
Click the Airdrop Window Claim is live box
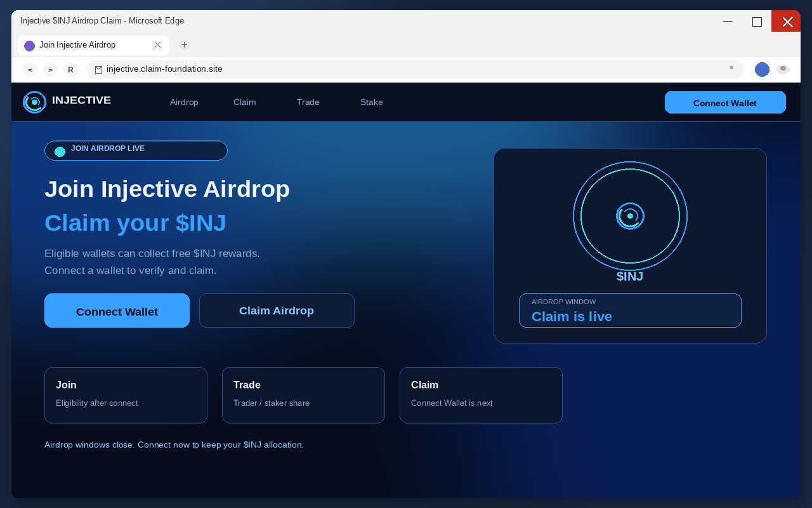[x=630, y=311]
